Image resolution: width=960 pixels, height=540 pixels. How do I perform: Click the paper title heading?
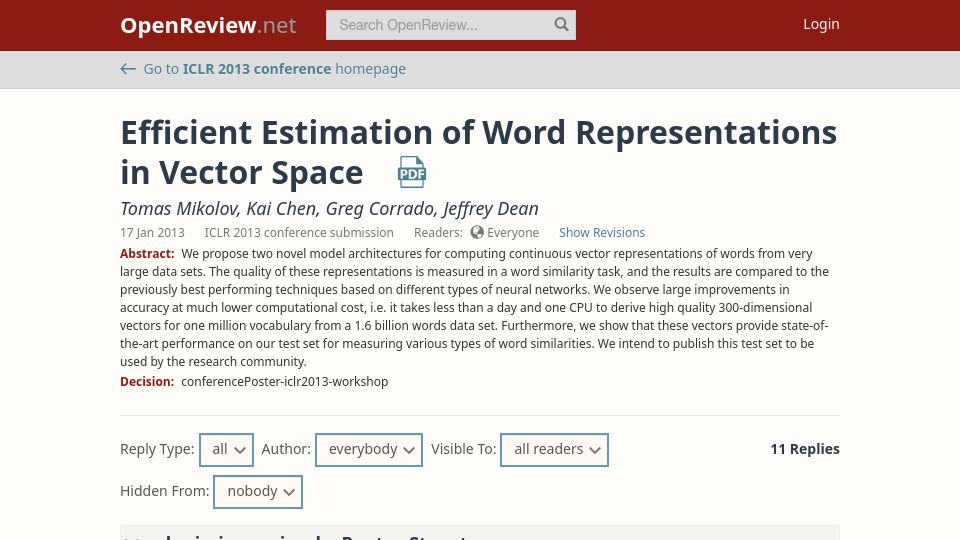[x=478, y=152]
